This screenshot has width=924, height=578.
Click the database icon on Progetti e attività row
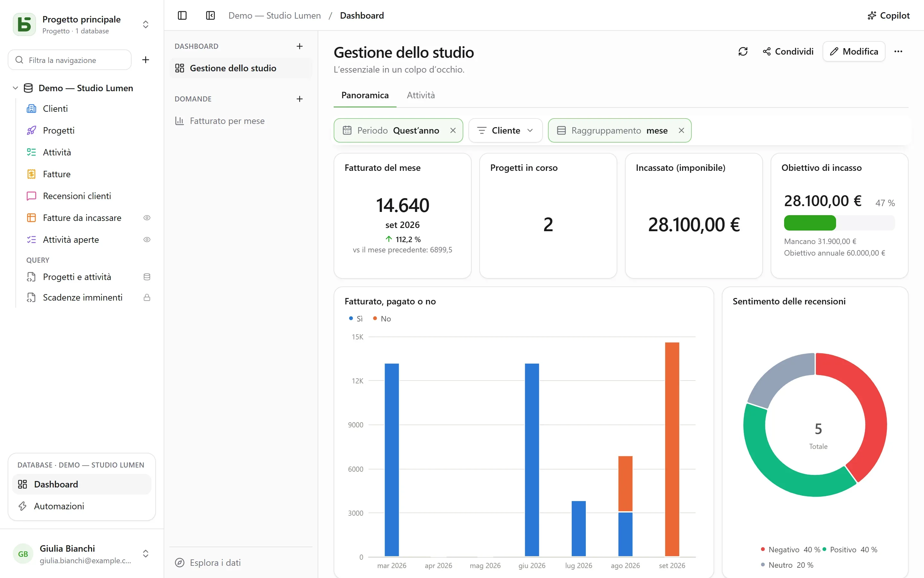[147, 277]
